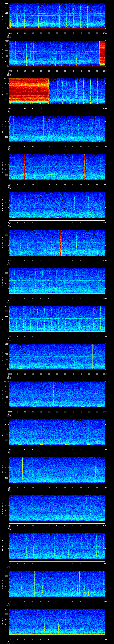Click the '33:00' end time label
The width and height of the screenshot is (114, 644).
[105, 639]
